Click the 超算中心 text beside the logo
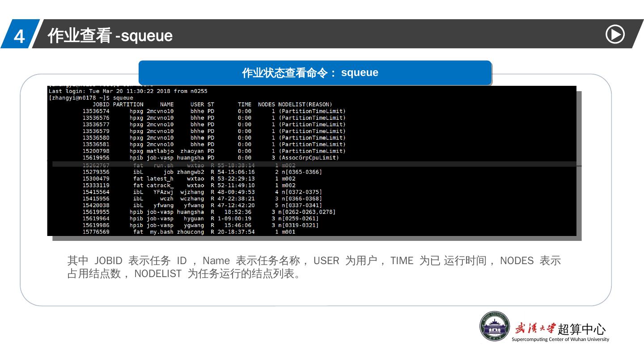Viewport: 644px width, 362px height. tap(581, 329)
